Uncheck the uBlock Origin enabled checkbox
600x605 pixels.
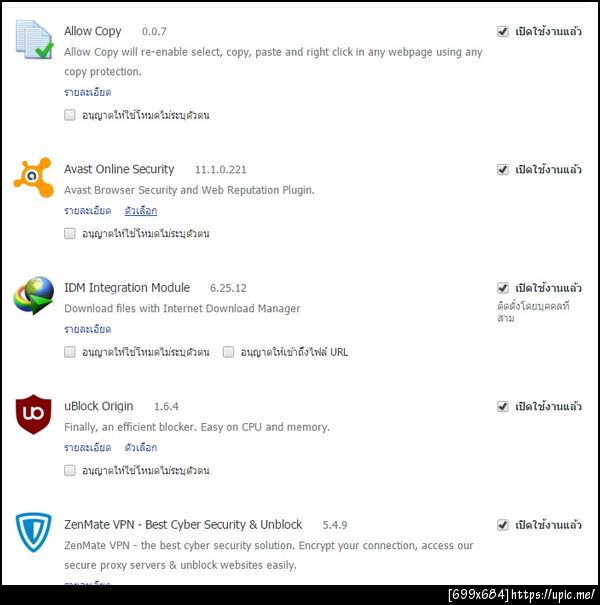502,406
